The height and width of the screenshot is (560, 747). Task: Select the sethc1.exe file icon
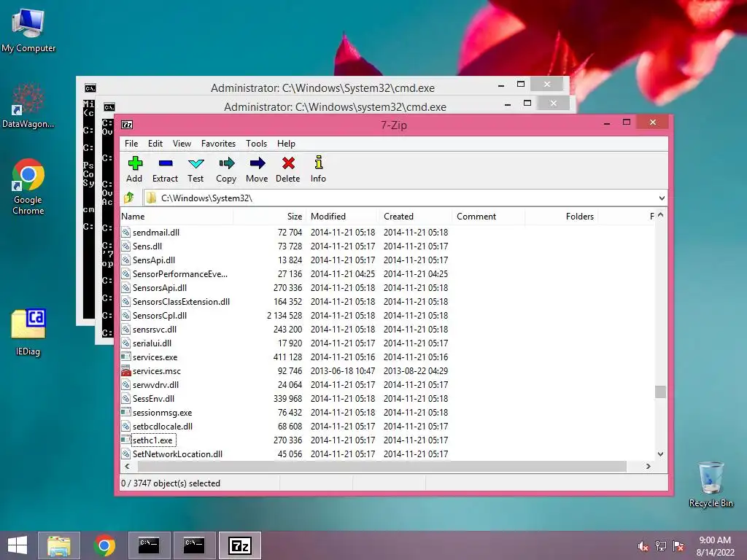[x=125, y=440]
